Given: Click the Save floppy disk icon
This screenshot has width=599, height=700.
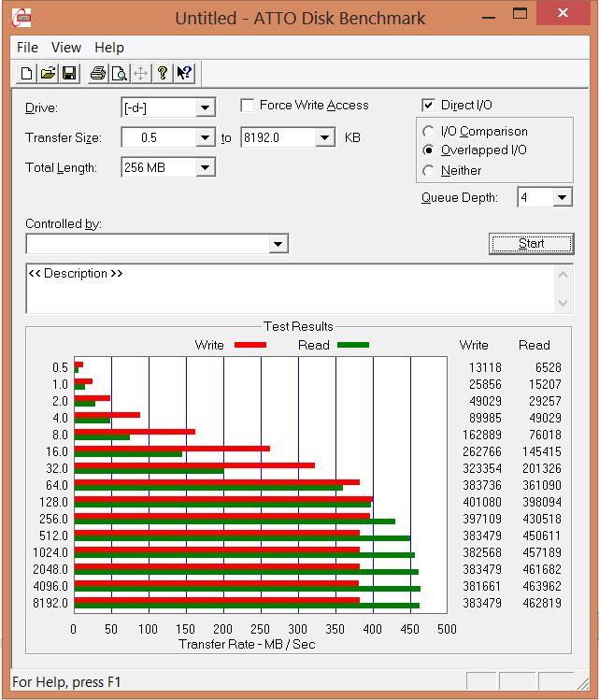Looking at the screenshot, I should (x=70, y=74).
